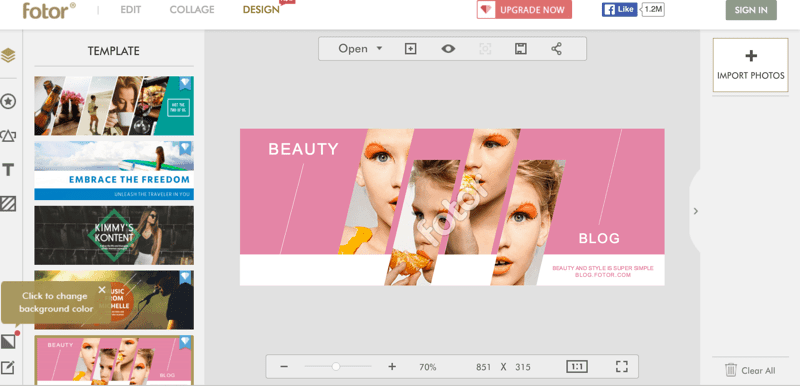Open the striped background pattern tool
800x386 pixels.
[8, 204]
